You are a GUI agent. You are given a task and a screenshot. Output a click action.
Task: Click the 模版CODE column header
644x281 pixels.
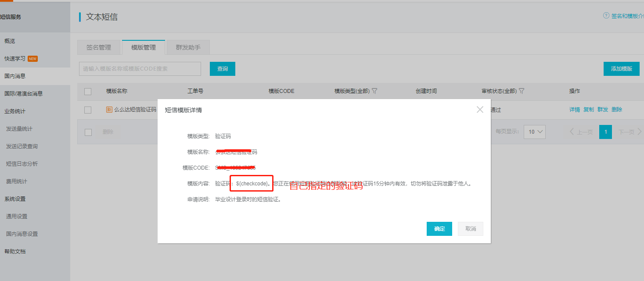point(281,91)
